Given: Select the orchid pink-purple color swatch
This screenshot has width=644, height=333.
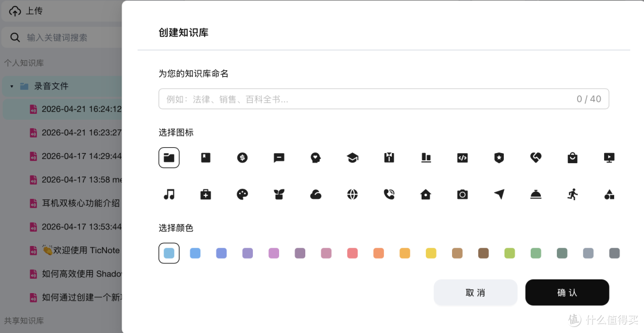Looking at the screenshot, I should [x=274, y=253].
